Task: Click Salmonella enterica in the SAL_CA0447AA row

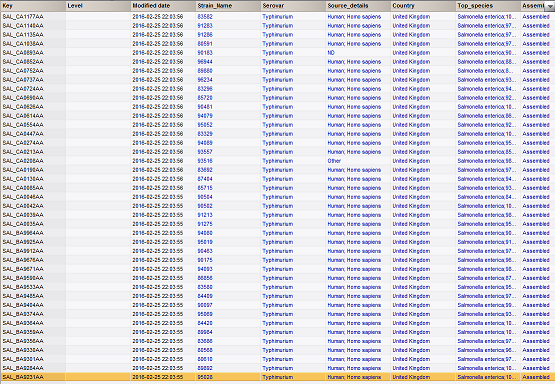Action: (x=487, y=134)
